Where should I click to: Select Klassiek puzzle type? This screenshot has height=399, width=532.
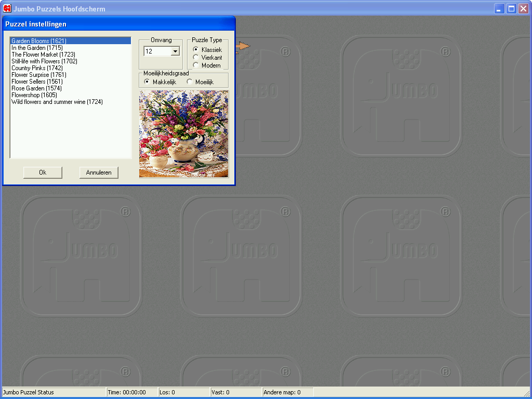(207, 49)
